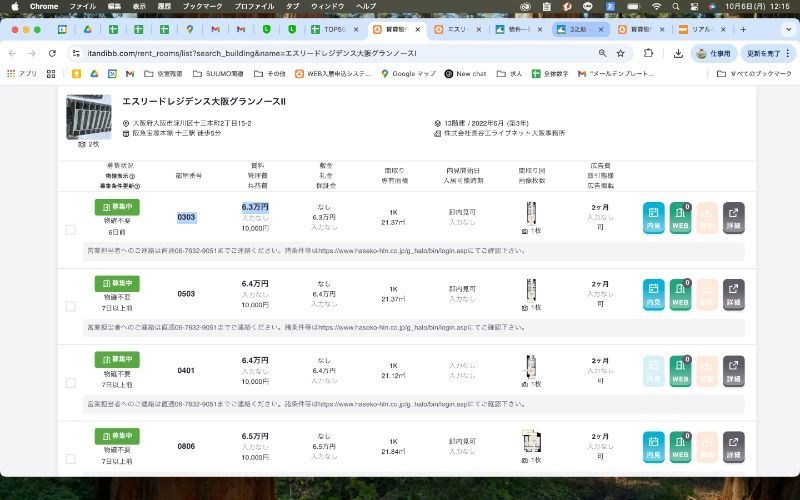Open the 詳細 details button for room 0401
The width and height of the screenshot is (800, 500).
click(733, 371)
